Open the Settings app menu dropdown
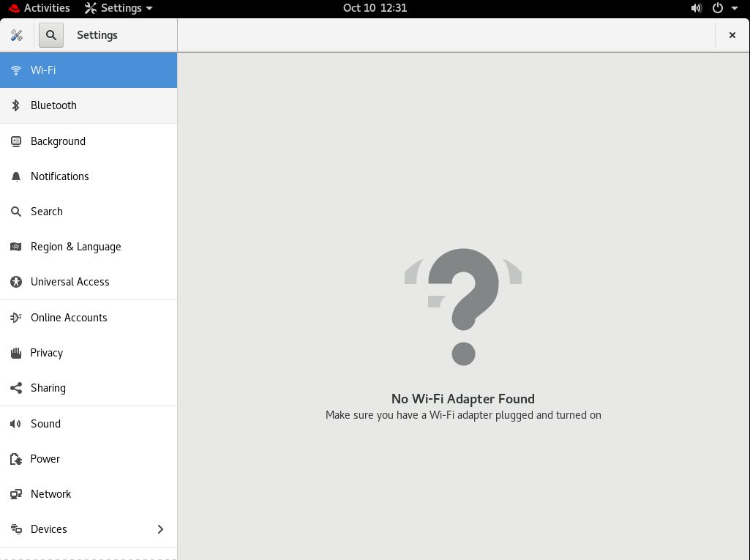Viewport: 750px width, 560px height. tap(119, 8)
